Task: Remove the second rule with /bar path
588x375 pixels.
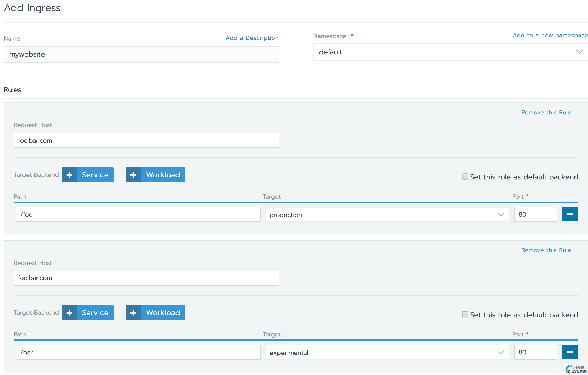Action: click(546, 250)
